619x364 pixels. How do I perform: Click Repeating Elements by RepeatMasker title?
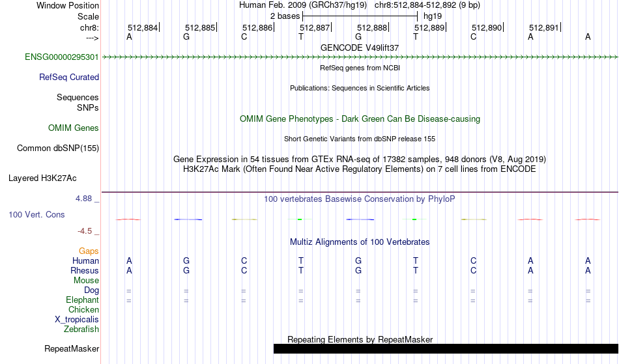[x=360, y=339]
